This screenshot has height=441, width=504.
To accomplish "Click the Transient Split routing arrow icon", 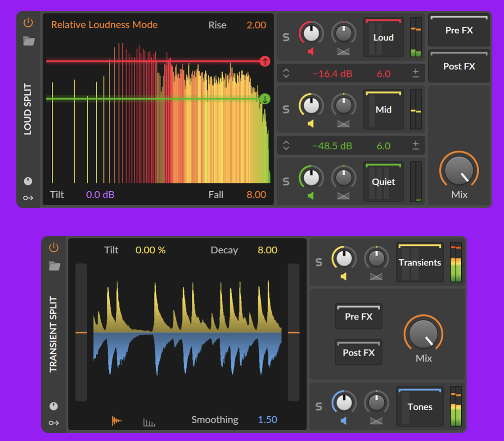I will click(x=54, y=423).
